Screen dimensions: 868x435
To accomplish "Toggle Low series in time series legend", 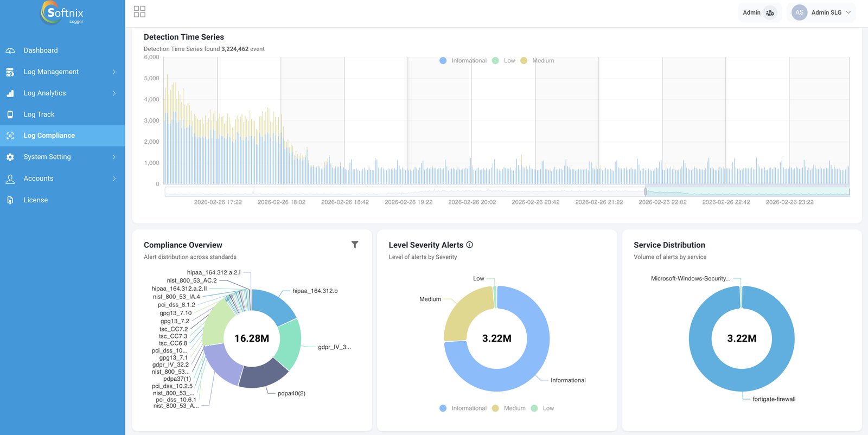I will [503, 61].
